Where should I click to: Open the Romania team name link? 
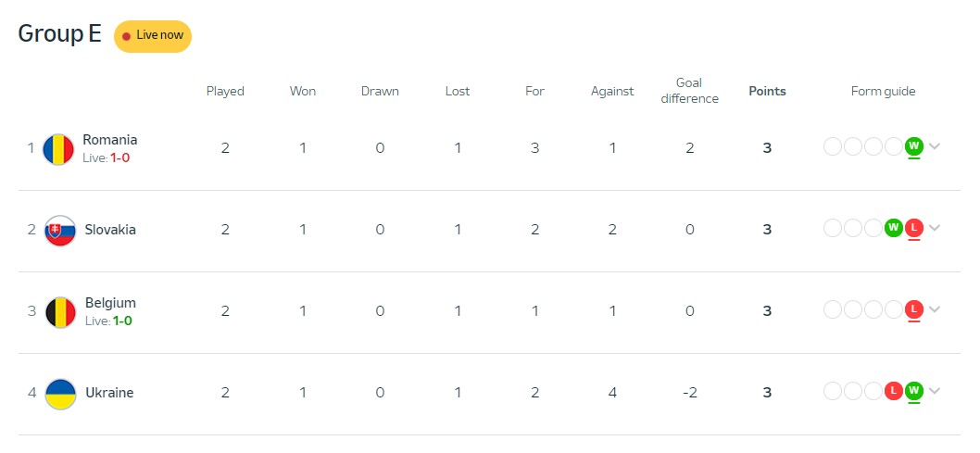coord(110,140)
